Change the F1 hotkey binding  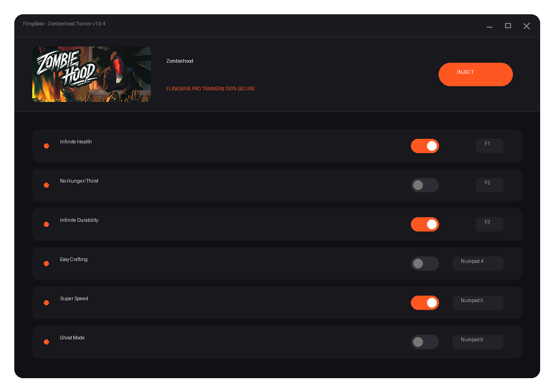point(489,146)
